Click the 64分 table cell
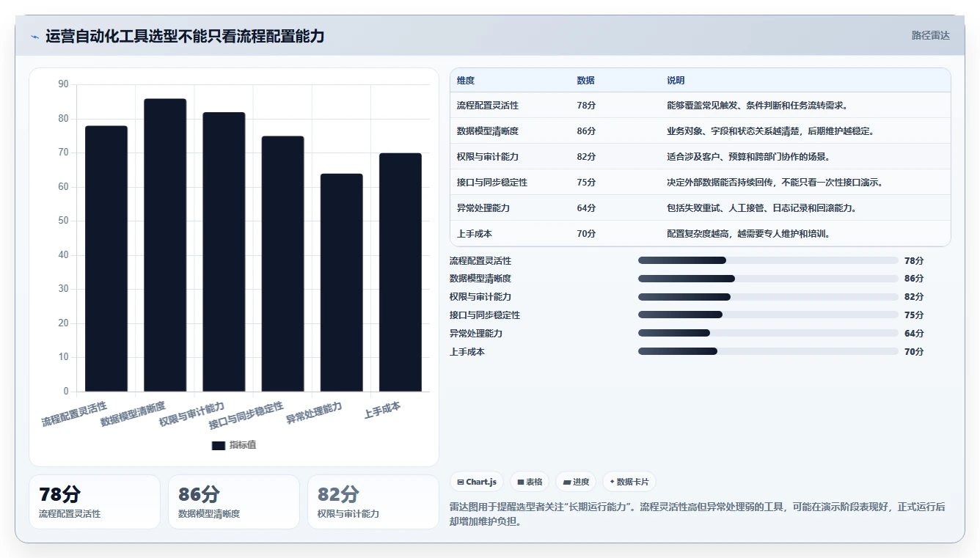 click(x=587, y=208)
